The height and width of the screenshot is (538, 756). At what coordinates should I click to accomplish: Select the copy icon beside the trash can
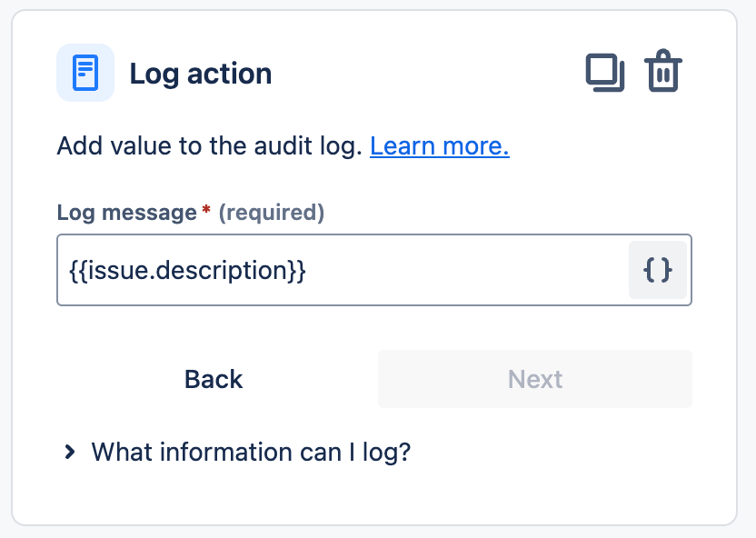pyautogui.click(x=606, y=73)
